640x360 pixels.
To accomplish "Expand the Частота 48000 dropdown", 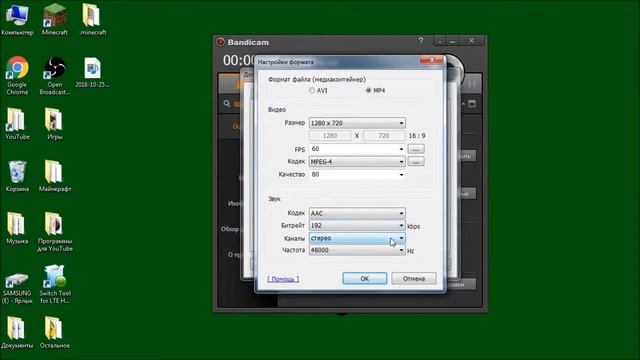I will [x=357, y=250].
